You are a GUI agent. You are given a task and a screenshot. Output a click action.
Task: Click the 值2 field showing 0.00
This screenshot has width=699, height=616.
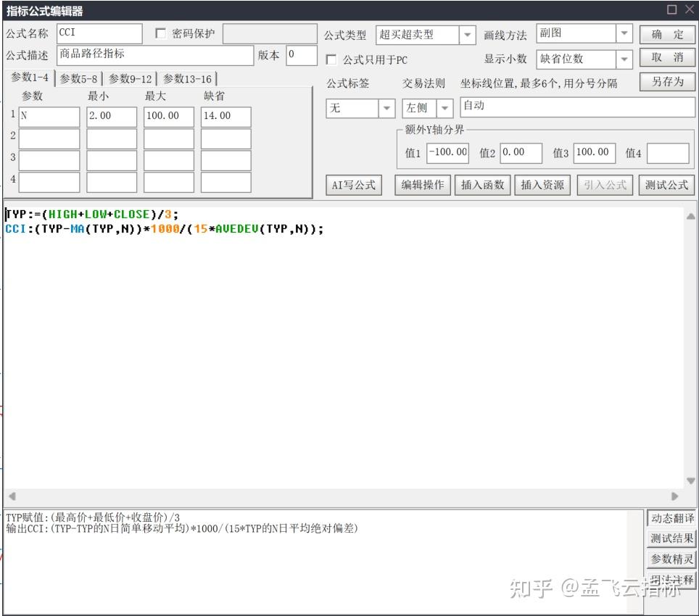(521, 153)
